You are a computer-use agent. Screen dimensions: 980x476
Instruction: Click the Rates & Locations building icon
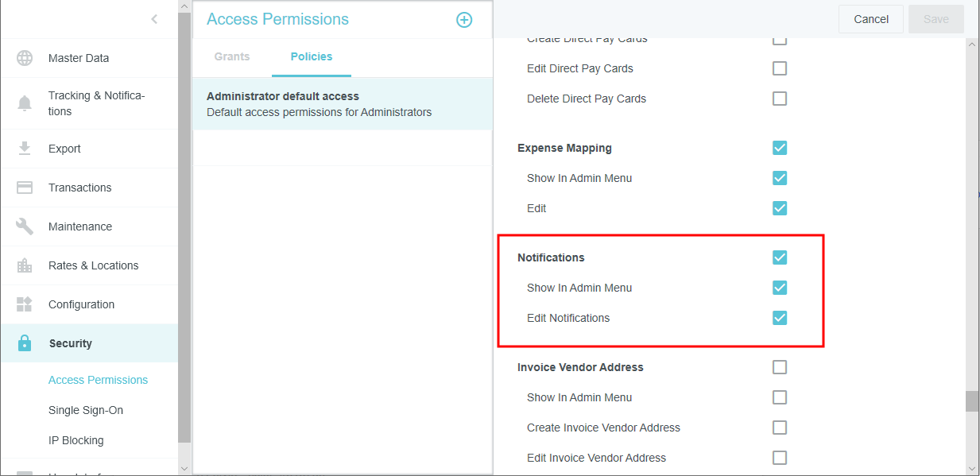pos(25,265)
